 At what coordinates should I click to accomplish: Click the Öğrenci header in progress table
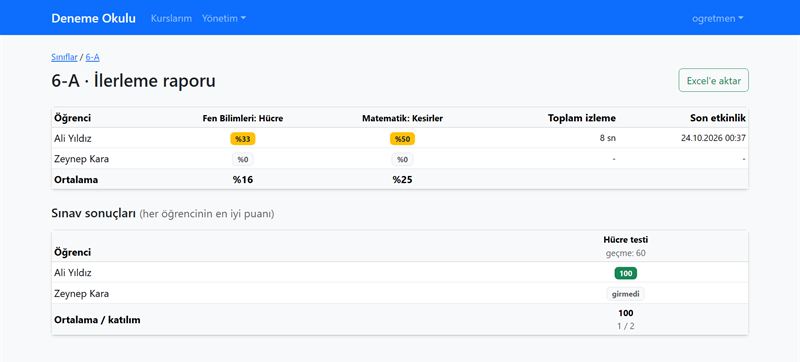[72, 118]
